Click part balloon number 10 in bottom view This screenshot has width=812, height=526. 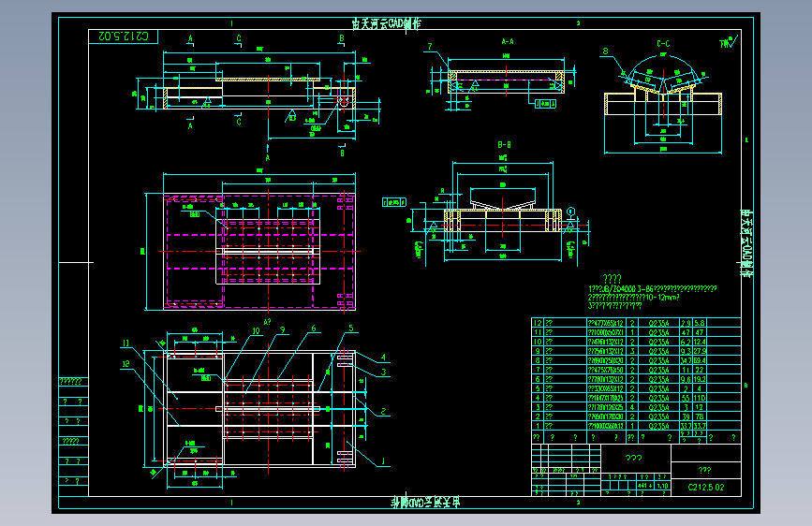256,330
